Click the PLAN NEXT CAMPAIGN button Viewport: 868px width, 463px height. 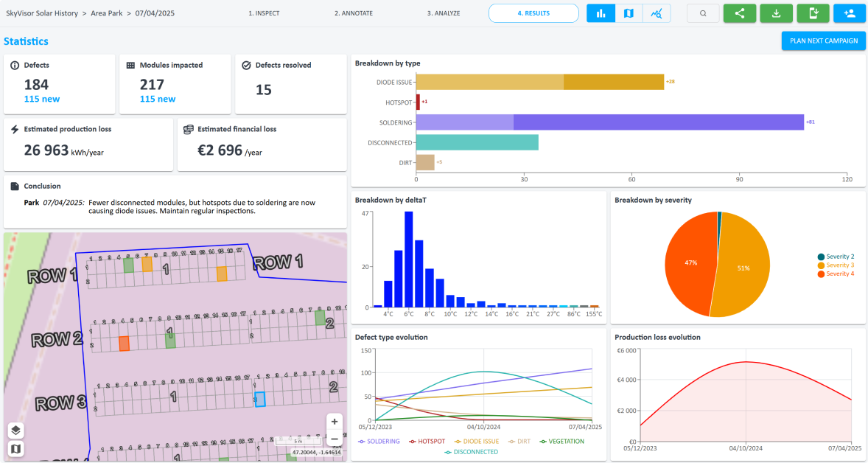point(824,41)
